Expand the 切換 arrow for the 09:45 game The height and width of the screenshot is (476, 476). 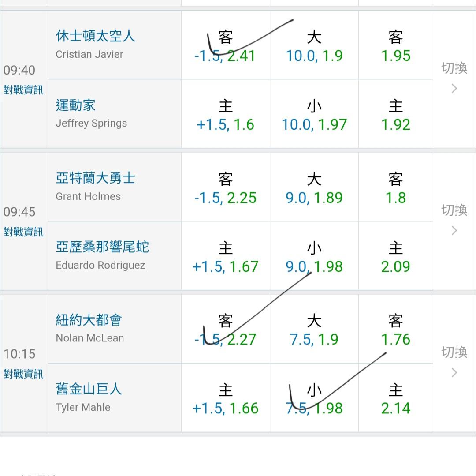[454, 221]
